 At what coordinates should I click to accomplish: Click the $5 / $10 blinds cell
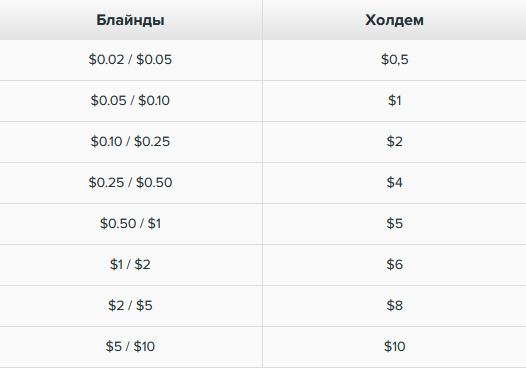[x=130, y=347]
